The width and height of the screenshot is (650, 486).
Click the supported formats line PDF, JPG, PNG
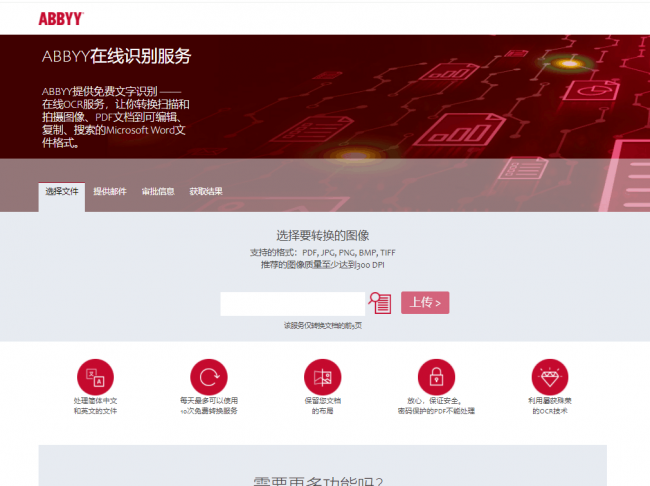point(323,253)
